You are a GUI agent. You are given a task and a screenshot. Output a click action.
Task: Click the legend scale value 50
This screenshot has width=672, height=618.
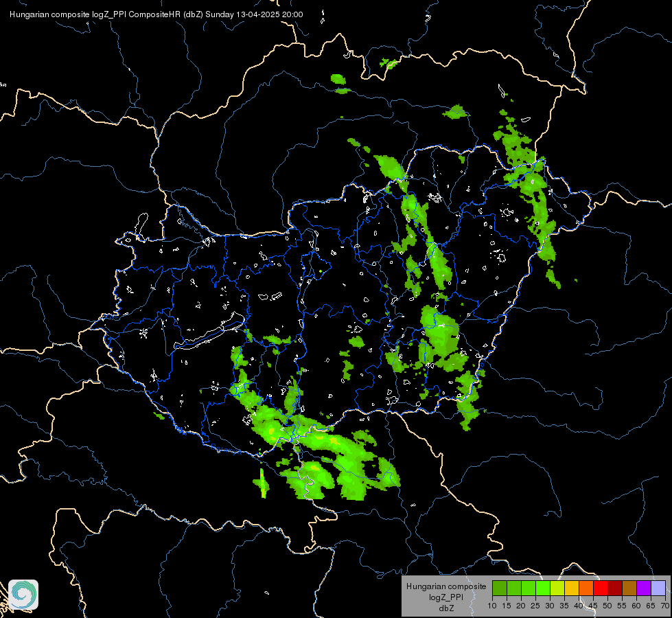(607, 606)
